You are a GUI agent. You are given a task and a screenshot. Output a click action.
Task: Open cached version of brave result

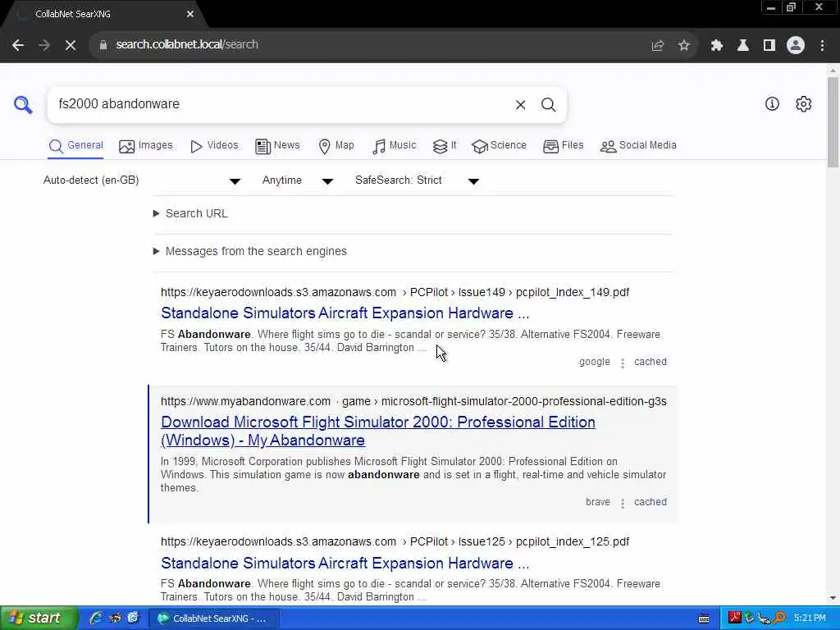(x=651, y=503)
